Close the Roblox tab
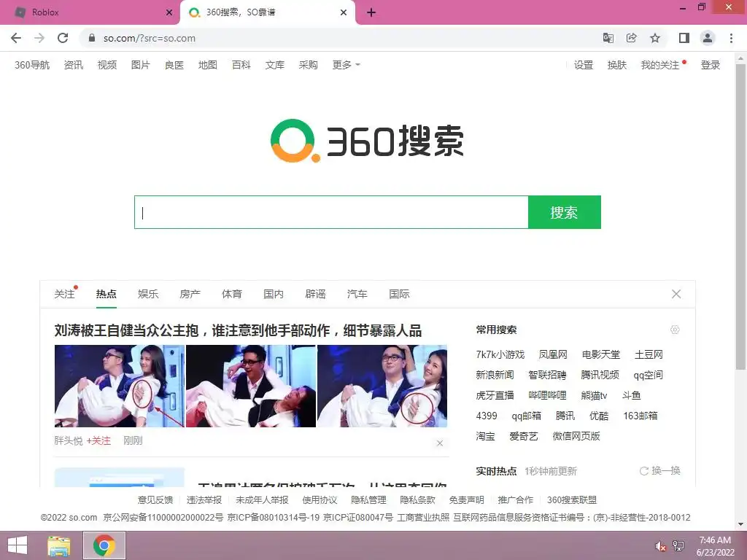747x560 pixels. point(169,13)
